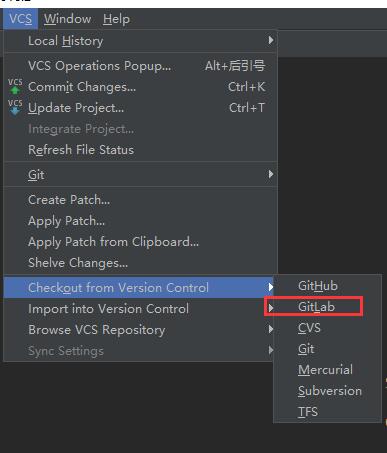Select GitLab in the checkout submenu
Viewport: 387px width, 453px height.
pyautogui.click(x=316, y=307)
